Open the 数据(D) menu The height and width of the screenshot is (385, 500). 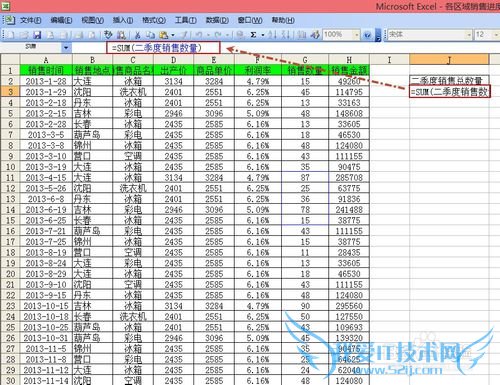tap(217, 20)
